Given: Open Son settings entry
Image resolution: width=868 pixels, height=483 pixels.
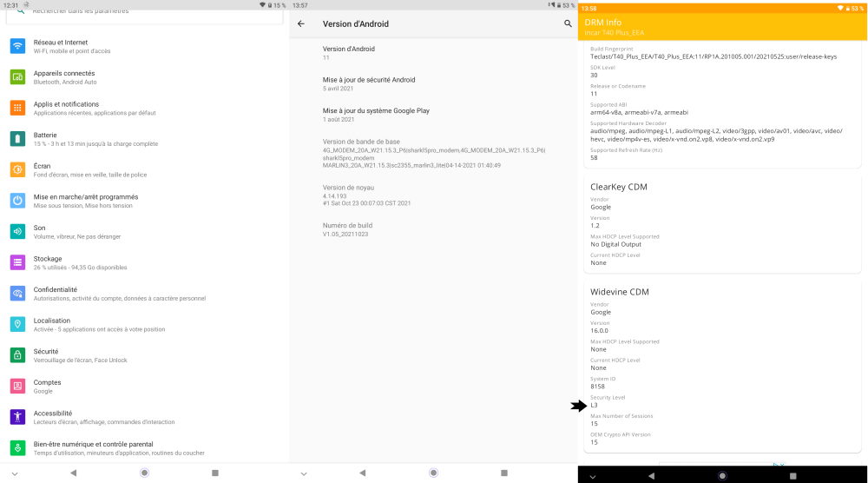Looking at the screenshot, I should tap(144, 232).
